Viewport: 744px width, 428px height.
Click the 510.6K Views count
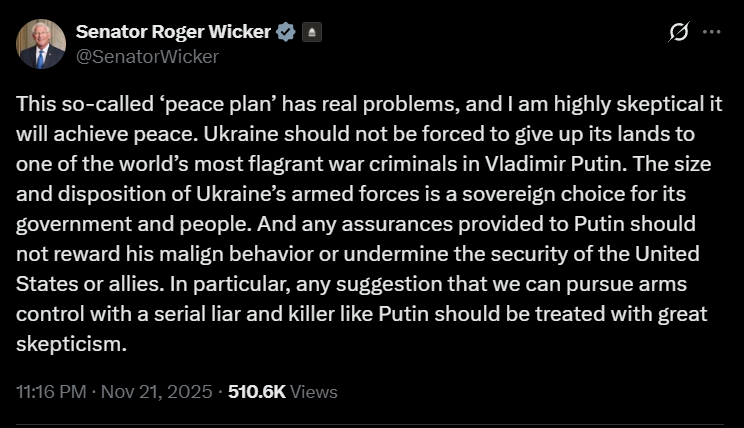pos(283,392)
